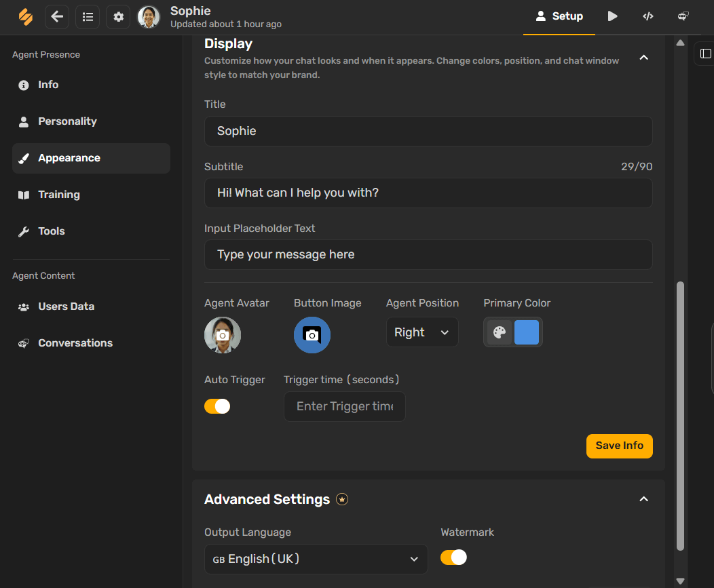Image resolution: width=714 pixels, height=588 pixels.
Task: Edit the Input Placeholder Text field
Action: [428, 254]
